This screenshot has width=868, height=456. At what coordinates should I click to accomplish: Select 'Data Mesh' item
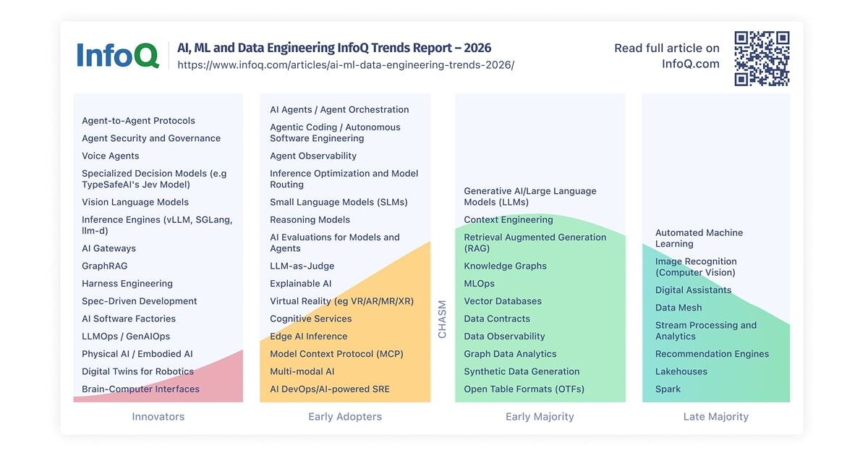(x=678, y=308)
